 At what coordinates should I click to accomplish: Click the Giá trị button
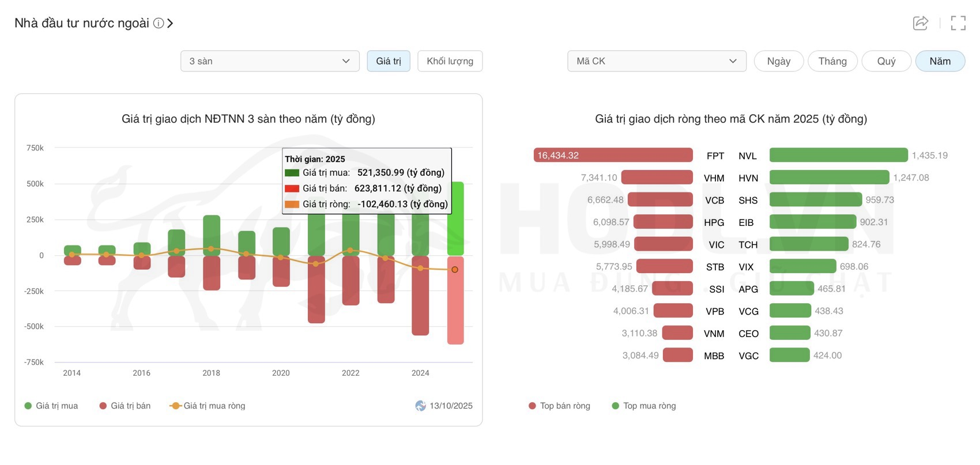(389, 61)
